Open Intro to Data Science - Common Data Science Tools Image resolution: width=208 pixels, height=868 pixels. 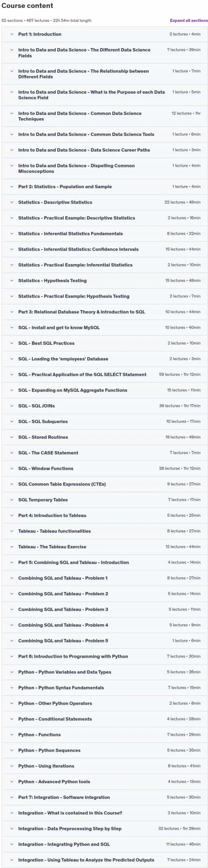105,135
